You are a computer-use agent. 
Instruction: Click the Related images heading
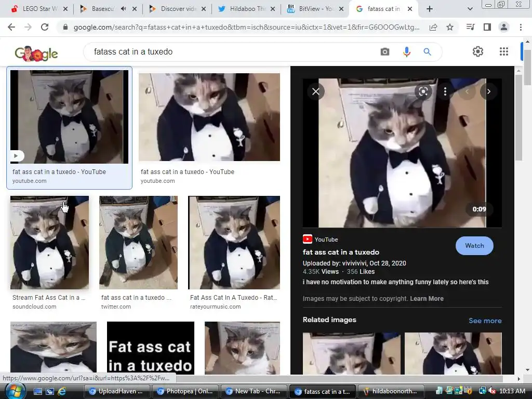[329, 320]
